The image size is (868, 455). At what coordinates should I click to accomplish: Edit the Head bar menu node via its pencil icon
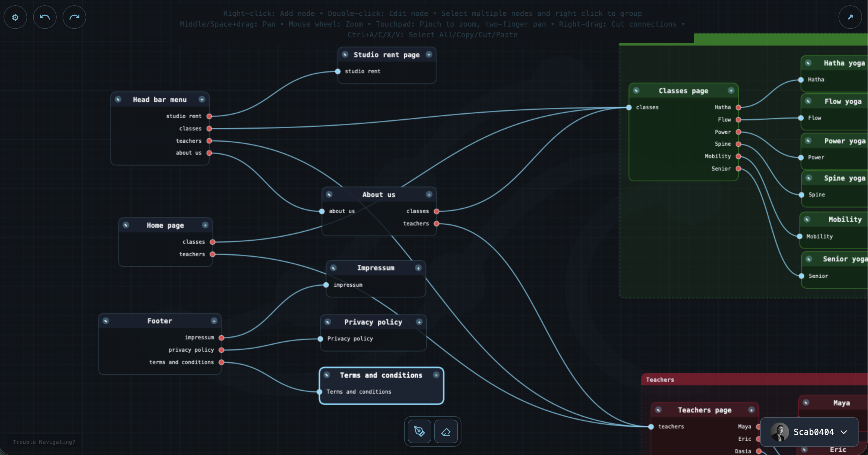118,99
